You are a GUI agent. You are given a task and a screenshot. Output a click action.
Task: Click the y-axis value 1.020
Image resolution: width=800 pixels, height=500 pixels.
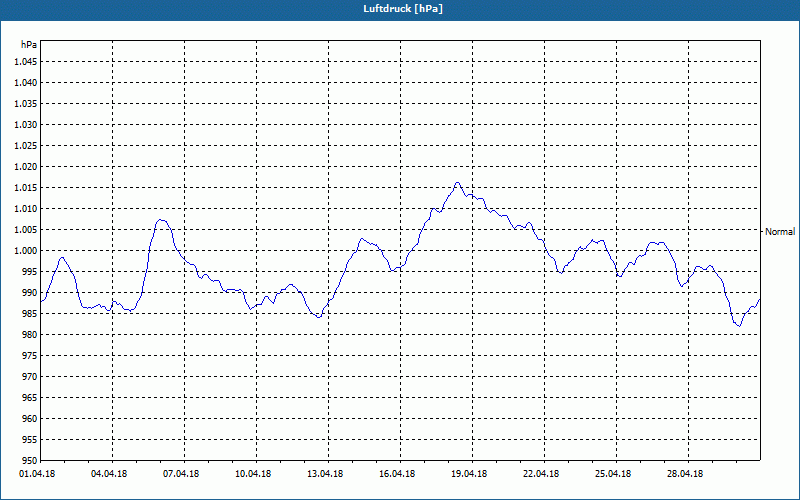point(26,167)
